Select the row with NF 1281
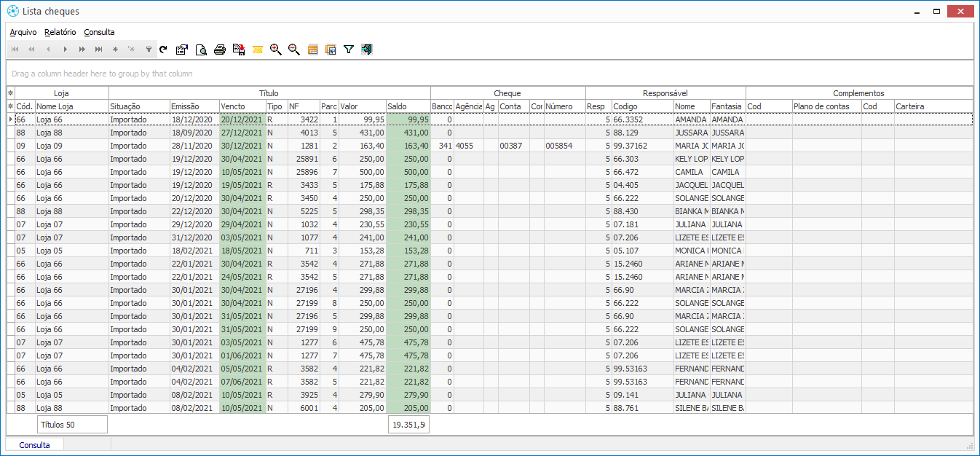Viewport: 980px width, 456px height. 303,146
